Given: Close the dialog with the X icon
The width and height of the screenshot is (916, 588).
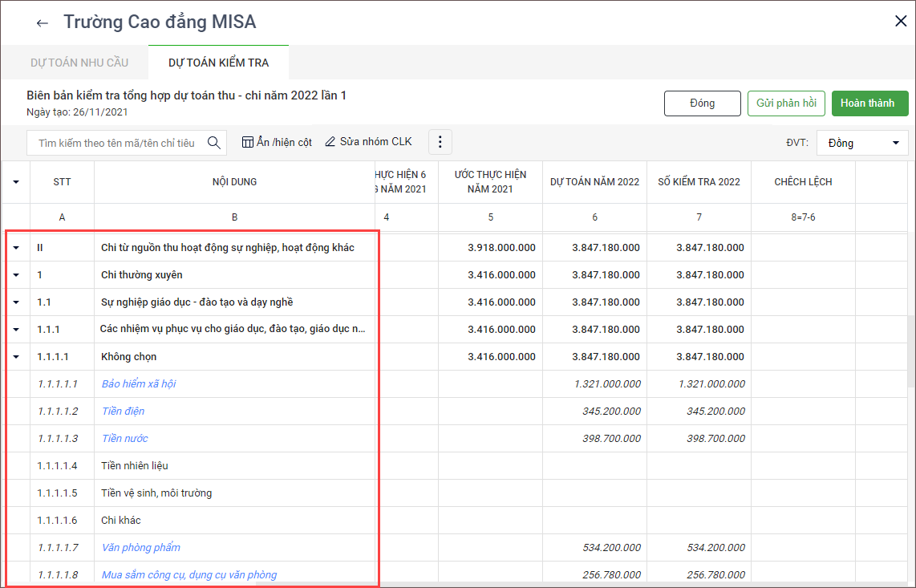Looking at the screenshot, I should pyautogui.click(x=901, y=22).
